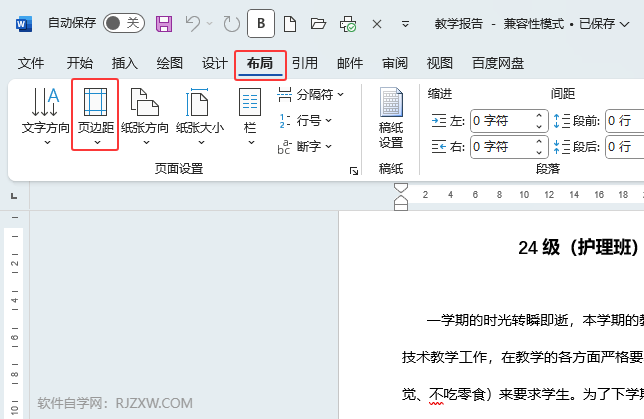644x419 pixels.
Task: Save document with purple floppy icon
Action: tap(164, 24)
